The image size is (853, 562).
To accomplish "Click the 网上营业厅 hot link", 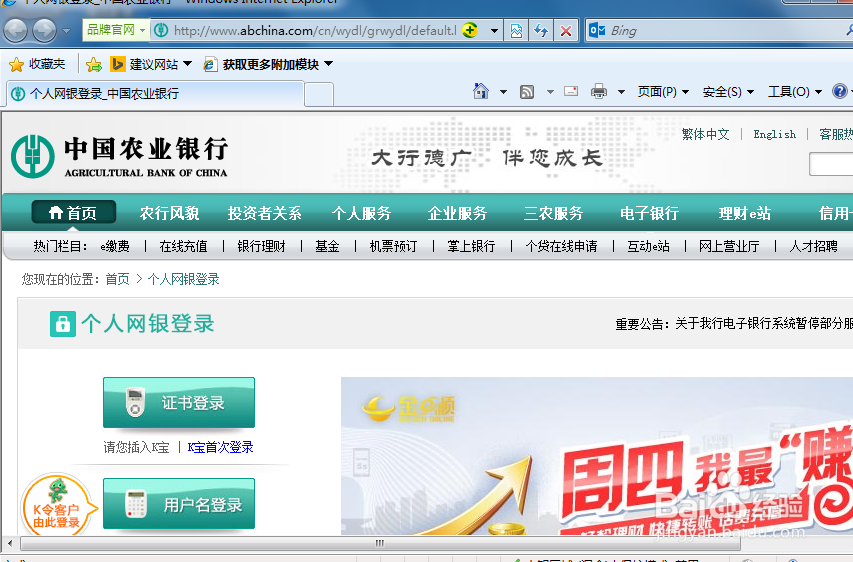I will click(x=729, y=246).
